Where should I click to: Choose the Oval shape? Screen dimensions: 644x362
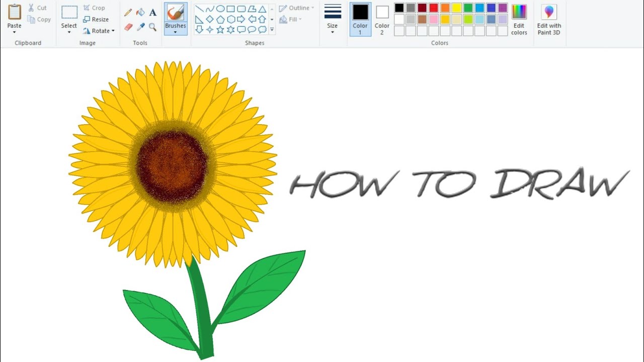tap(220, 9)
